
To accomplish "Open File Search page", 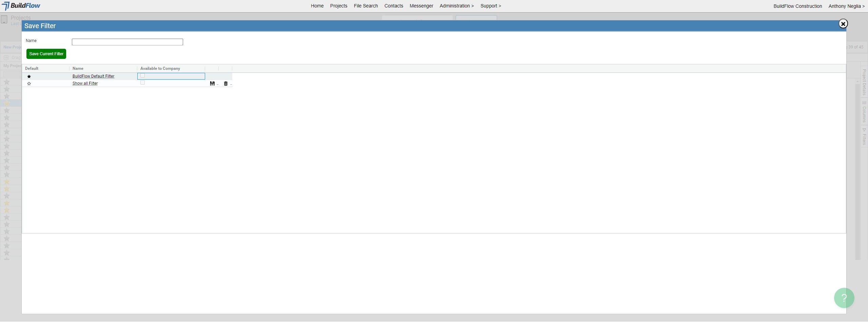I will point(366,6).
